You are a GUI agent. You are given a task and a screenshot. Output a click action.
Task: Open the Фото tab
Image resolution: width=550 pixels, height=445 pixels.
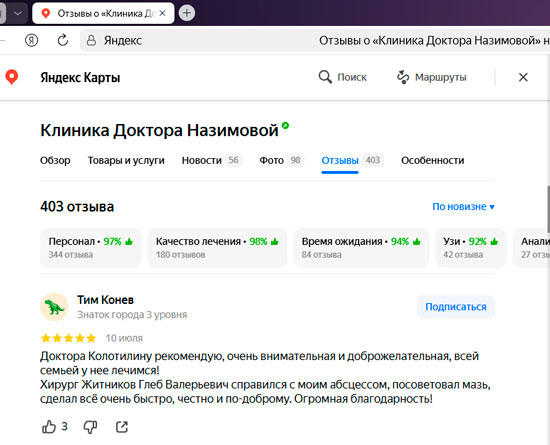282,160
